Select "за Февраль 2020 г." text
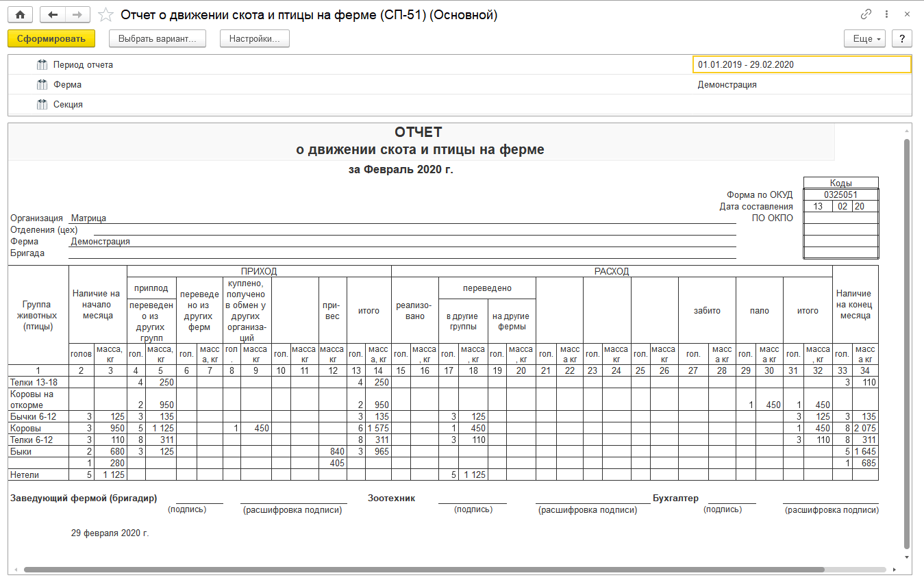Screen dimensions: 924x582 [401, 170]
